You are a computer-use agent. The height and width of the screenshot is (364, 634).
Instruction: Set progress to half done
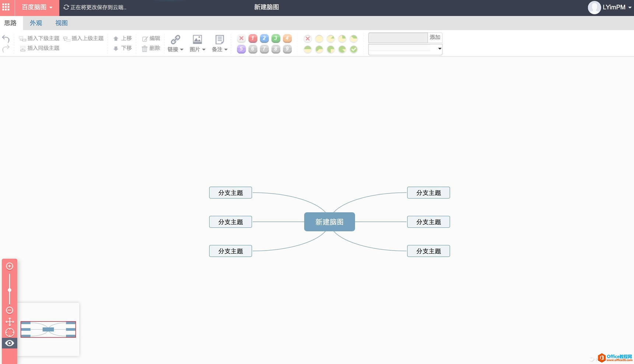[x=308, y=49]
